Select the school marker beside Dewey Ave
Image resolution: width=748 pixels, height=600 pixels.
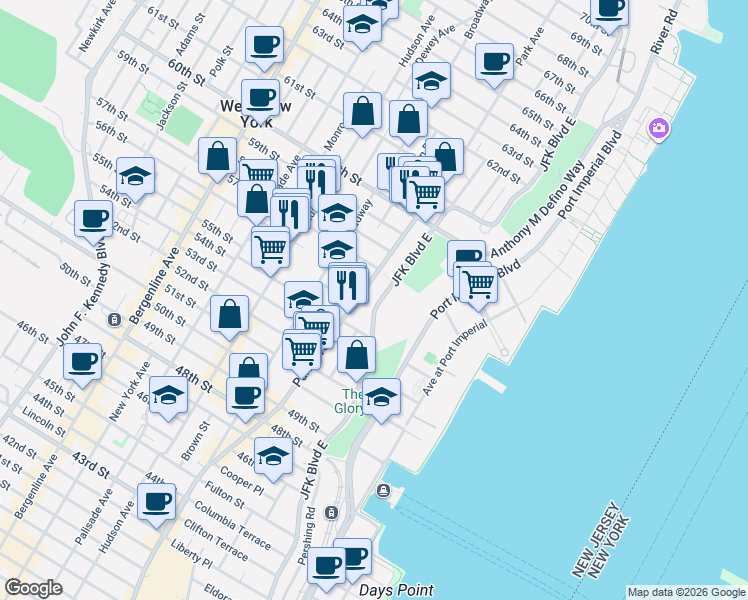pos(431,83)
